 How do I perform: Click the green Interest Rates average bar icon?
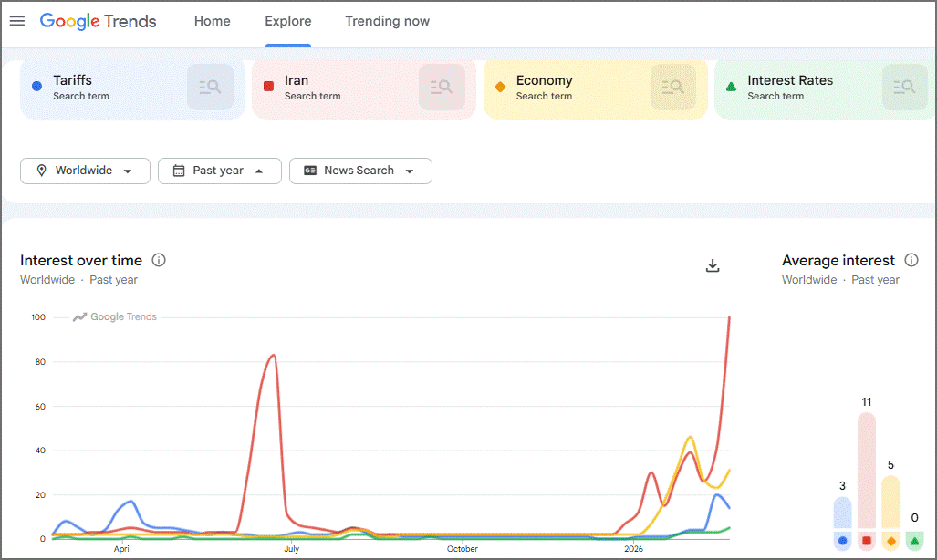pos(914,541)
